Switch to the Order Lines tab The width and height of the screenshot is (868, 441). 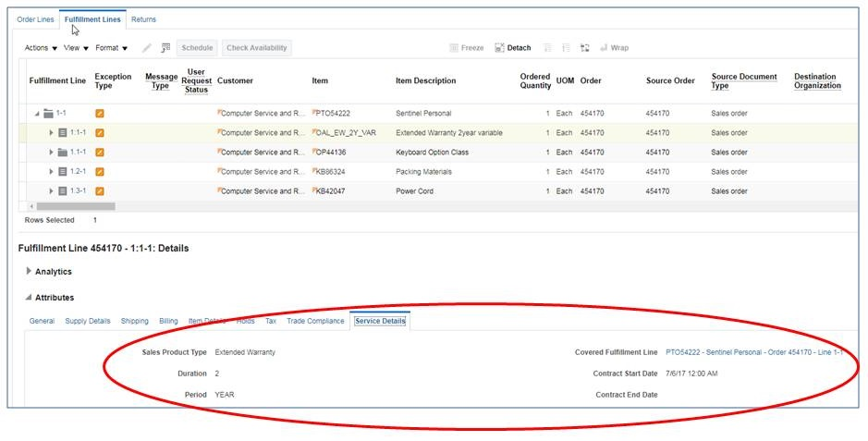(35, 19)
